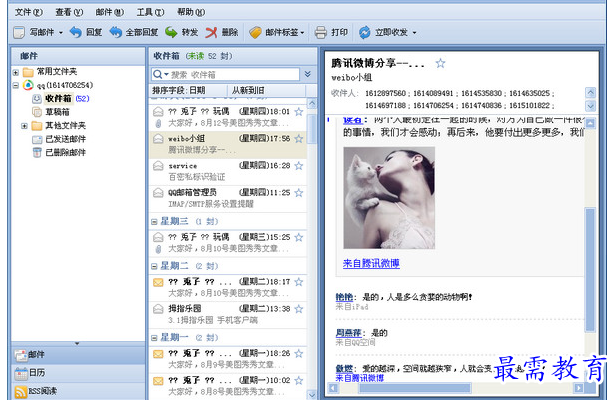Open the 立即收发 dropdown arrow
This screenshot has height=400, width=615.
414,33
